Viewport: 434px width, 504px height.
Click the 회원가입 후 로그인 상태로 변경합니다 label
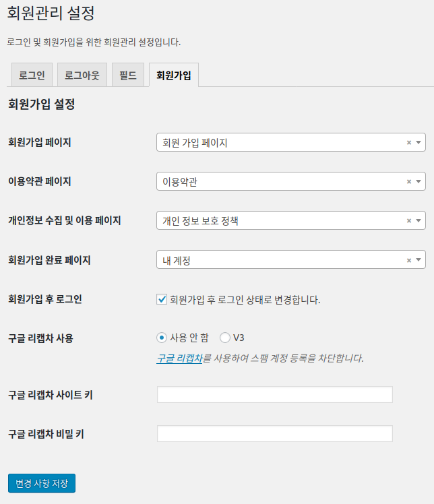[x=245, y=300]
